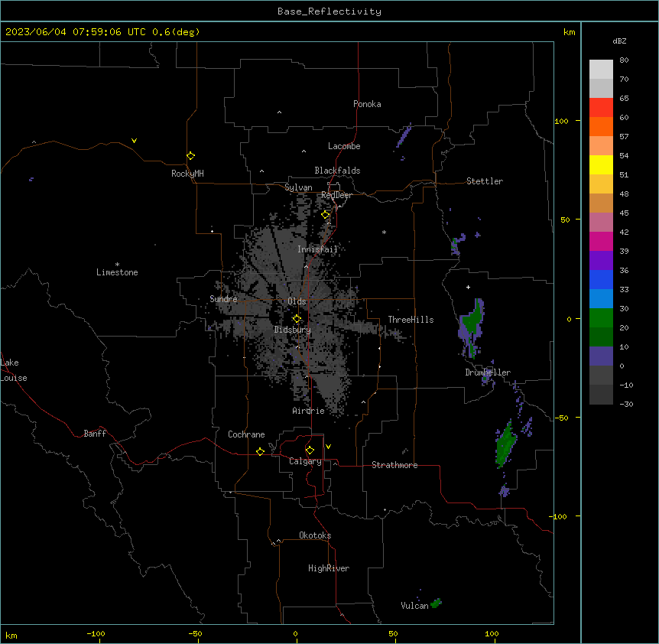
Task: Select the purple 39-36 dBZ legend color
Action: tap(601, 260)
